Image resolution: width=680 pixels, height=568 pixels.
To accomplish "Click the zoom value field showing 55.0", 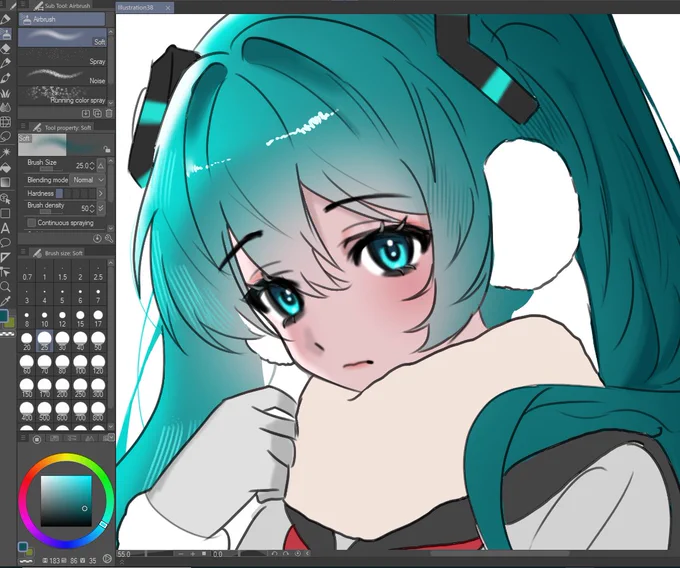I will pos(124,554).
